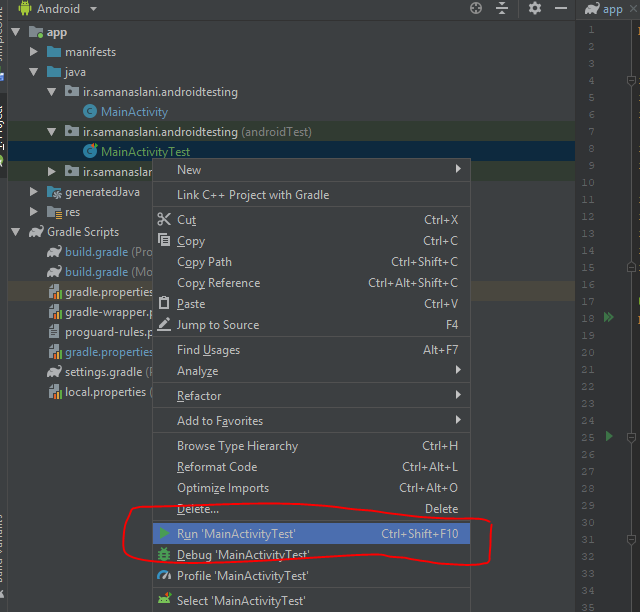Collapse the Gradle Scripts node

click(16, 232)
